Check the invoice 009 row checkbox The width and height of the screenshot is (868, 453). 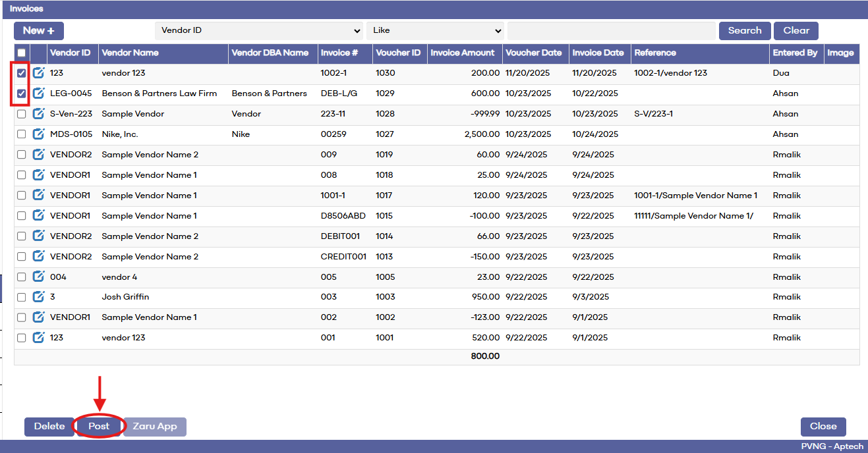click(x=22, y=155)
